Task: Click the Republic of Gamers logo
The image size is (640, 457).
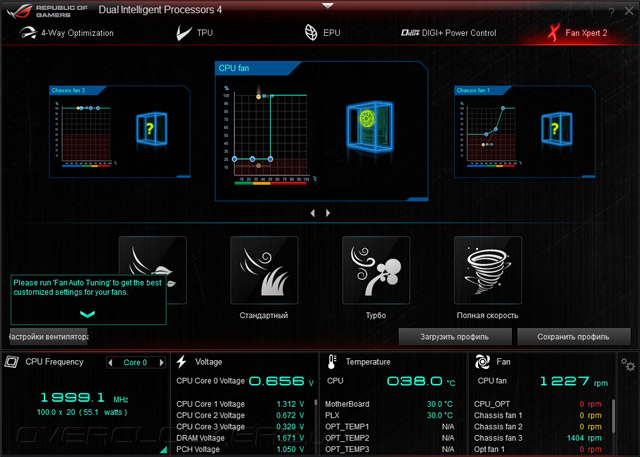Action: pos(47,11)
